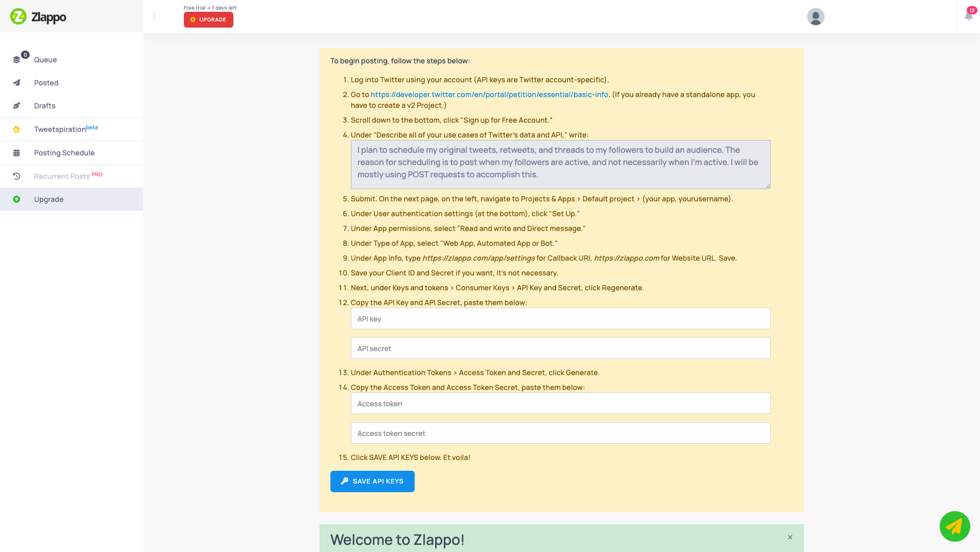Click the red UPGRADE button

coord(208,19)
